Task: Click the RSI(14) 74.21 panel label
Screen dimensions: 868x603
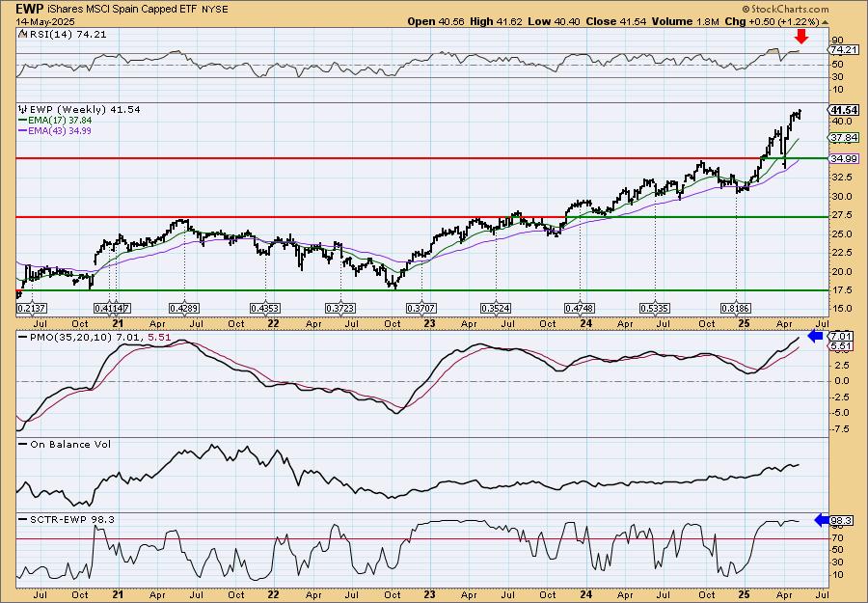Action: [x=67, y=34]
